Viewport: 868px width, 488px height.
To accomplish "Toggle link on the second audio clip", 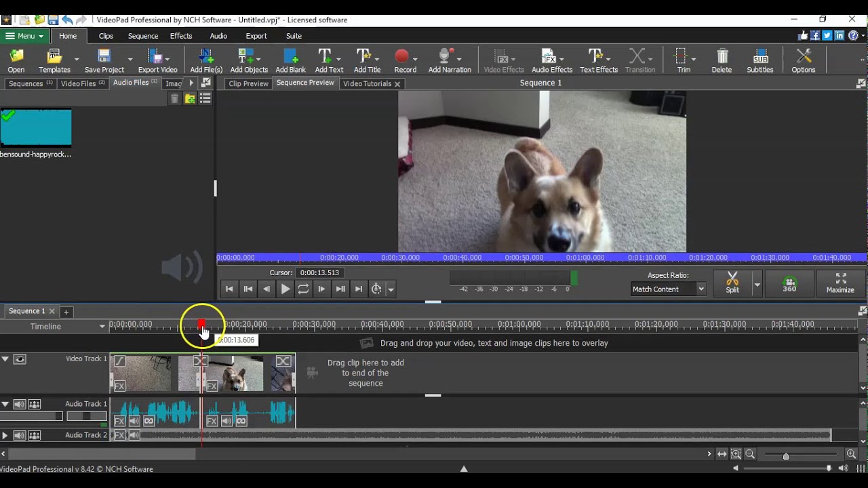I will tap(241, 422).
